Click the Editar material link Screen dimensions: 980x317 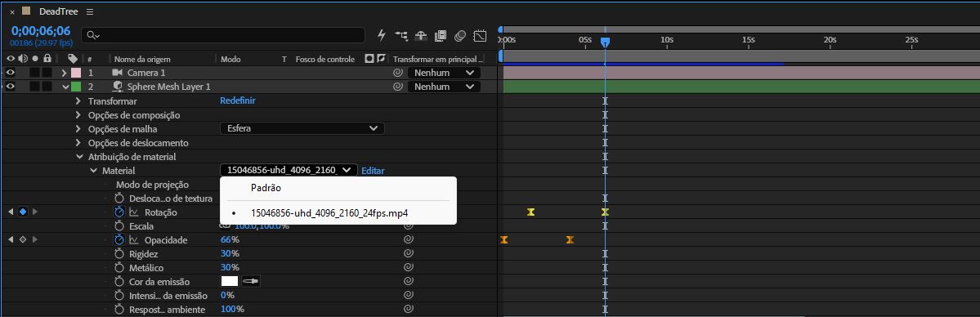(x=374, y=171)
